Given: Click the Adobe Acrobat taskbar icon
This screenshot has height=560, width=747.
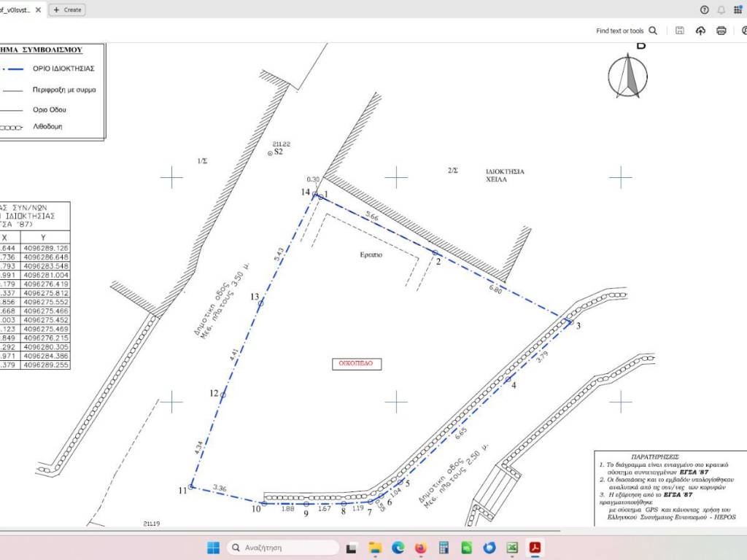Looking at the screenshot, I should tap(535, 548).
